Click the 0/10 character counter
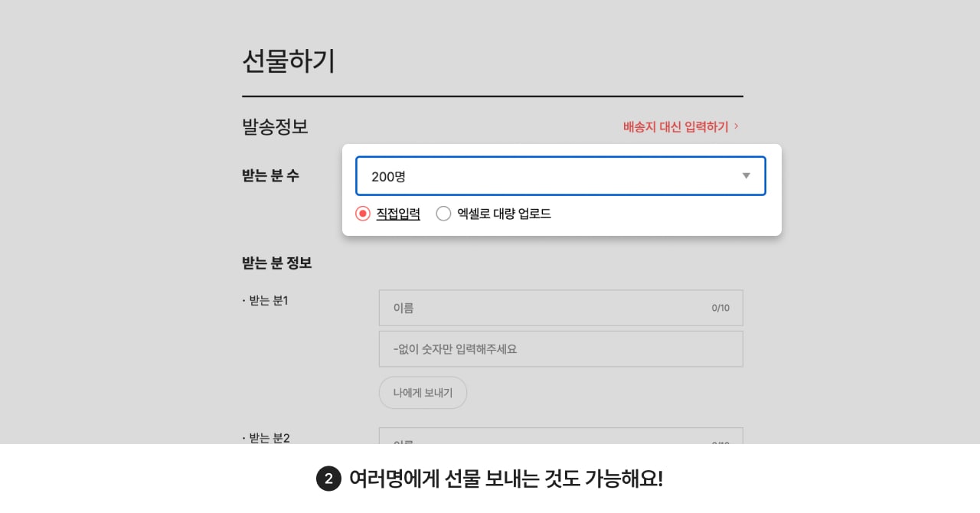This screenshot has width=980, height=513. (720, 308)
